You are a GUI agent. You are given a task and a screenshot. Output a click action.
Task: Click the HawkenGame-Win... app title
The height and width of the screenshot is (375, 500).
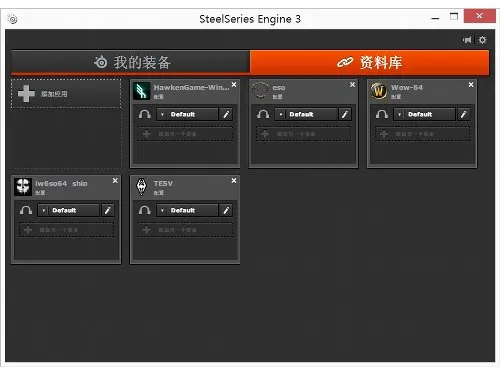(x=191, y=88)
